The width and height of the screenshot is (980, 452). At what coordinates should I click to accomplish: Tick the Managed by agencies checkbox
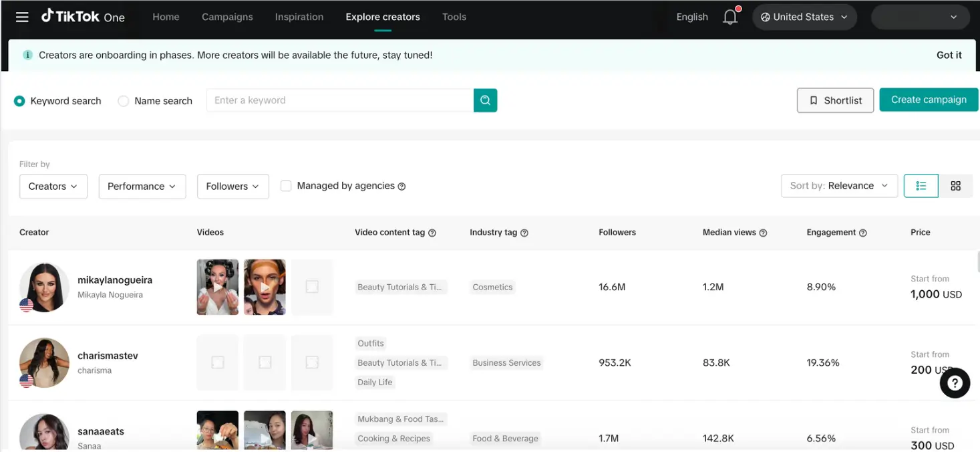click(x=286, y=186)
